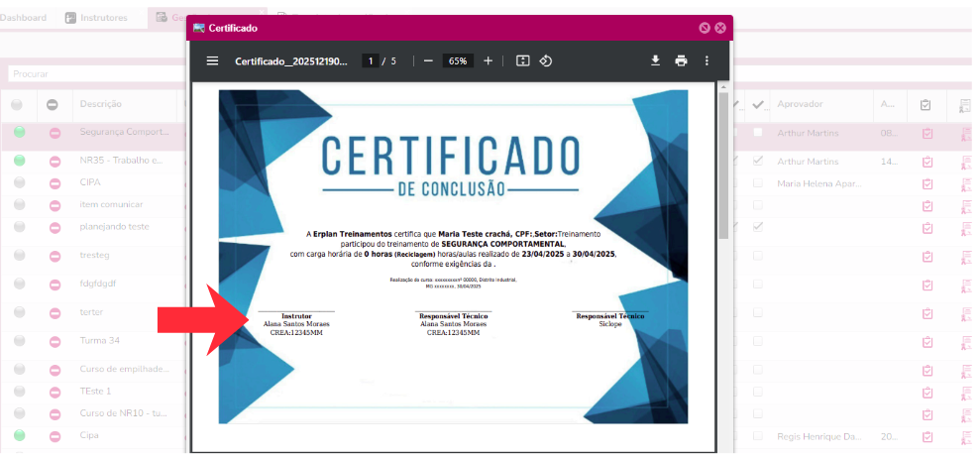Print the certificate
The image size is (980, 457).
tap(681, 60)
